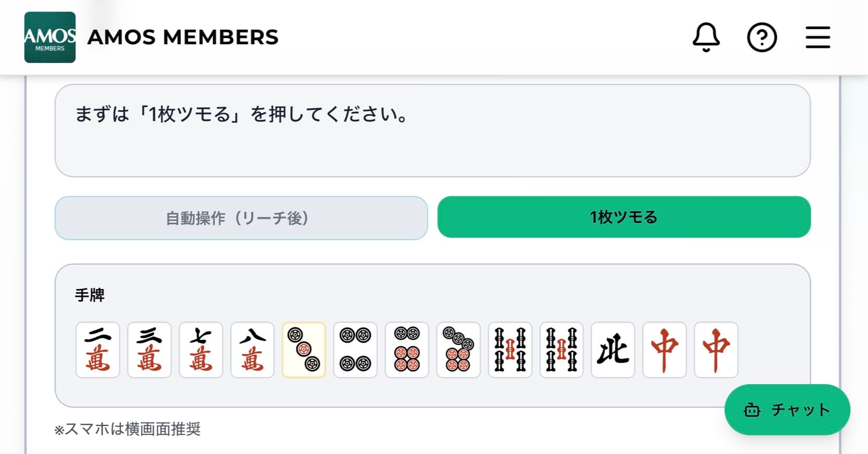
Task: Open the チャット chat button
Action: (787, 410)
